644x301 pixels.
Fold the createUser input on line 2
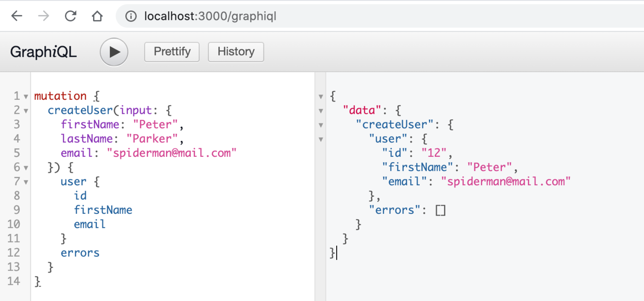(26, 111)
